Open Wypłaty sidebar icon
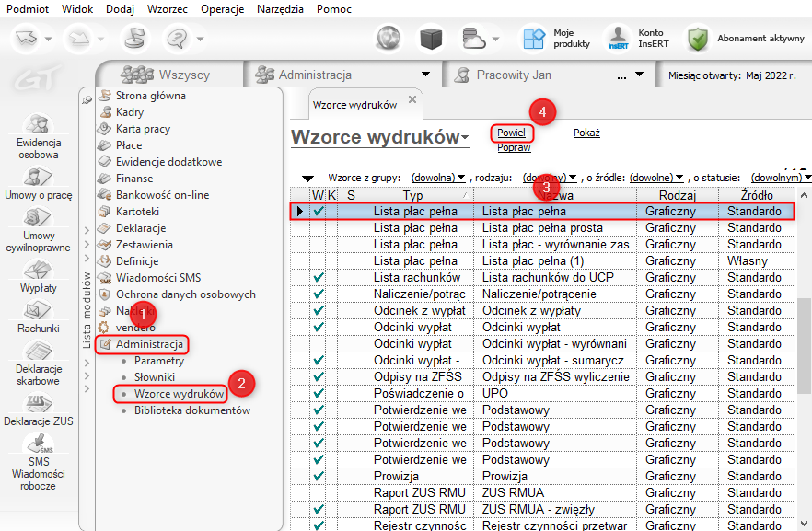Viewport: 812px width, 531px height. coord(39,276)
